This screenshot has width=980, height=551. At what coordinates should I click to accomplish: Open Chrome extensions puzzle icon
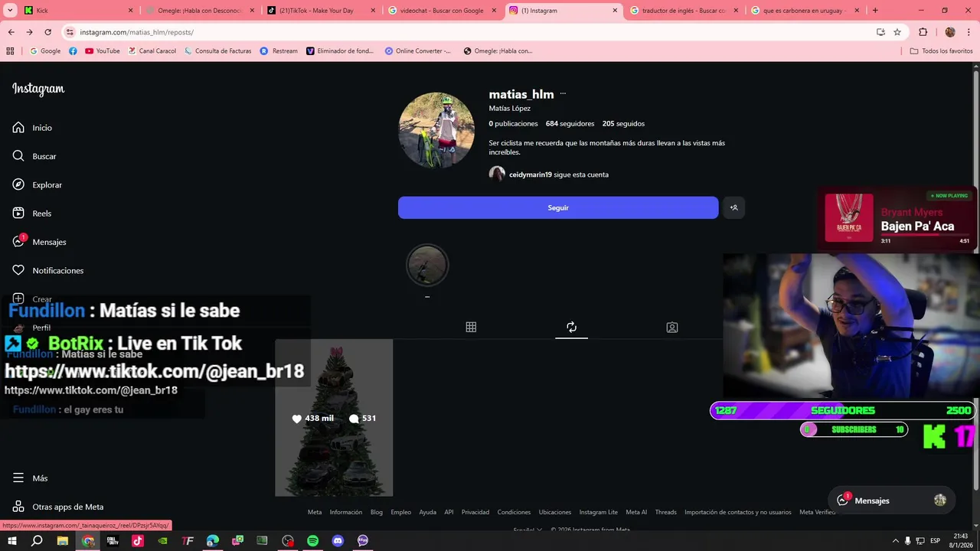click(923, 32)
